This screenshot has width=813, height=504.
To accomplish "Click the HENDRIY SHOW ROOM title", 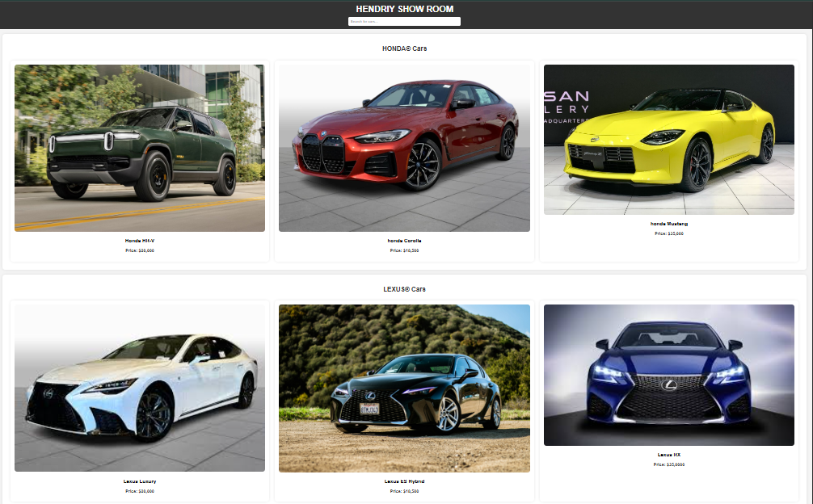I will coord(404,9).
